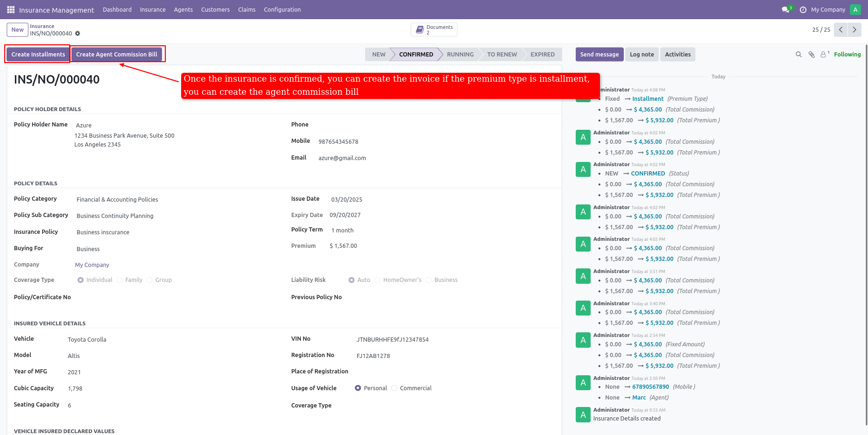Select Personal usage of vehicle radio

coord(358,388)
